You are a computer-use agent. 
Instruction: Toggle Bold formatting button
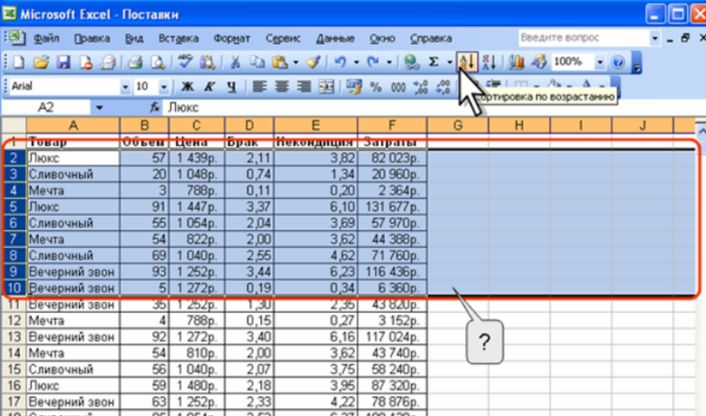186,87
